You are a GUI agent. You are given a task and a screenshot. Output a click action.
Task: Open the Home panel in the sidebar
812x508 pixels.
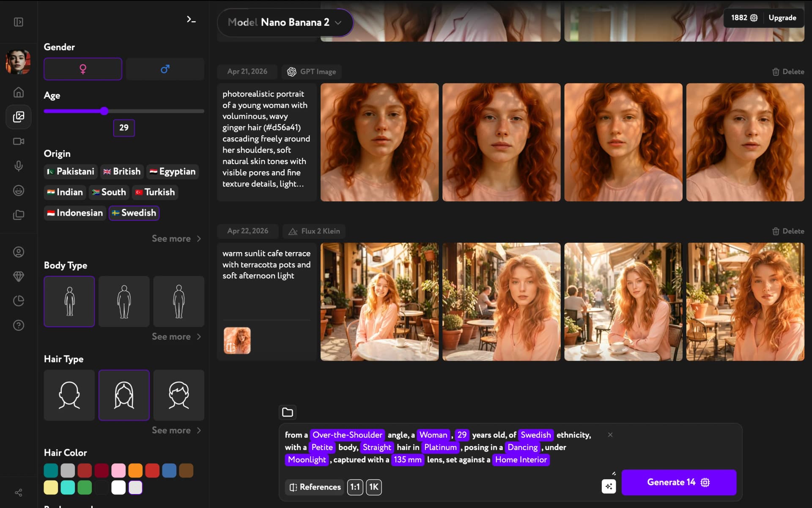[19, 92]
